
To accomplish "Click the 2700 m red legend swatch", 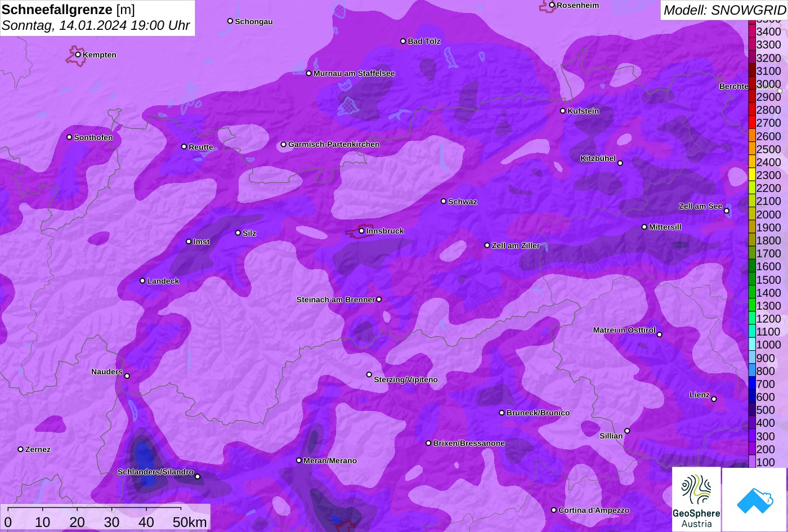I will pyautogui.click(x=752, y=122).
